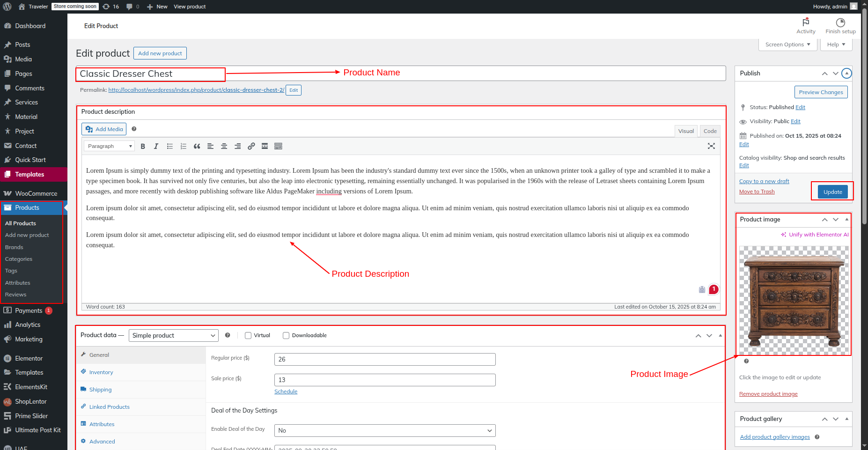
Task: Click the blockquote icon
Action: click(x=197, y=146)
